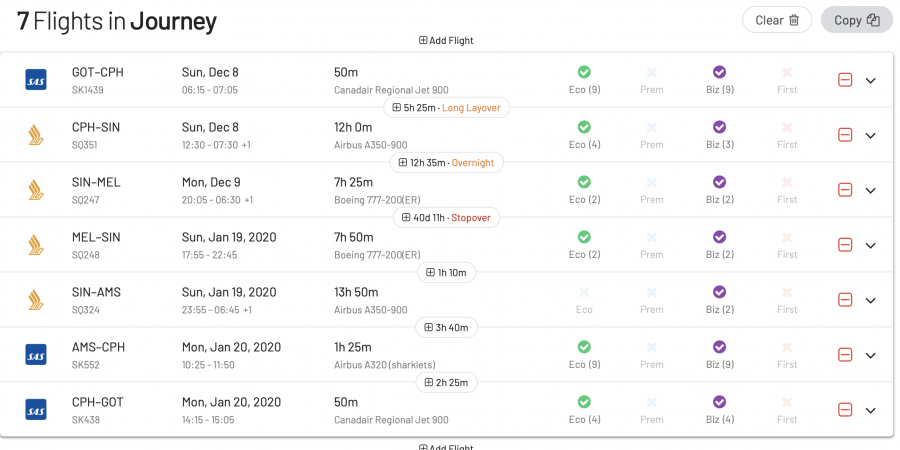Clear all flights in journey
The height and width of the screenshot is (450, 900).
tap(777, 20)
